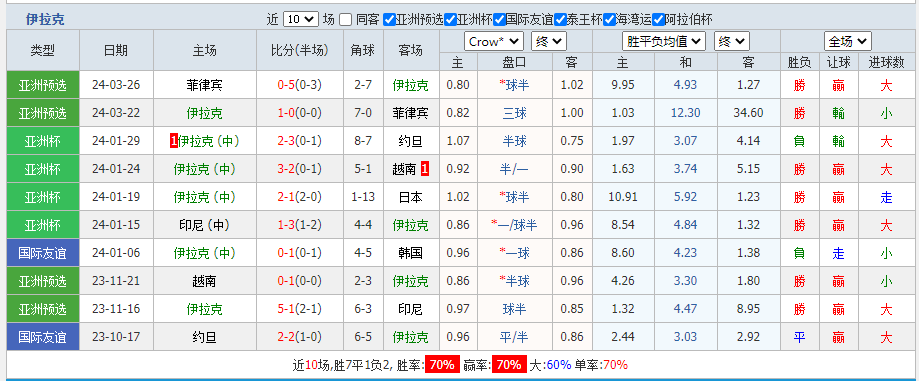Click home team 约旦 on 23-10-17
Screen dimensions: 919x381
tap(205, 337)
